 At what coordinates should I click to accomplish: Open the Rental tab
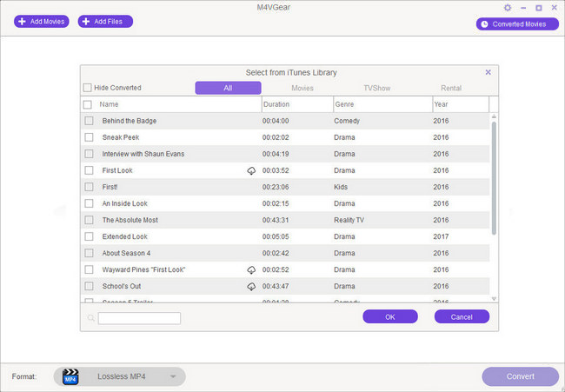[451, 88]
